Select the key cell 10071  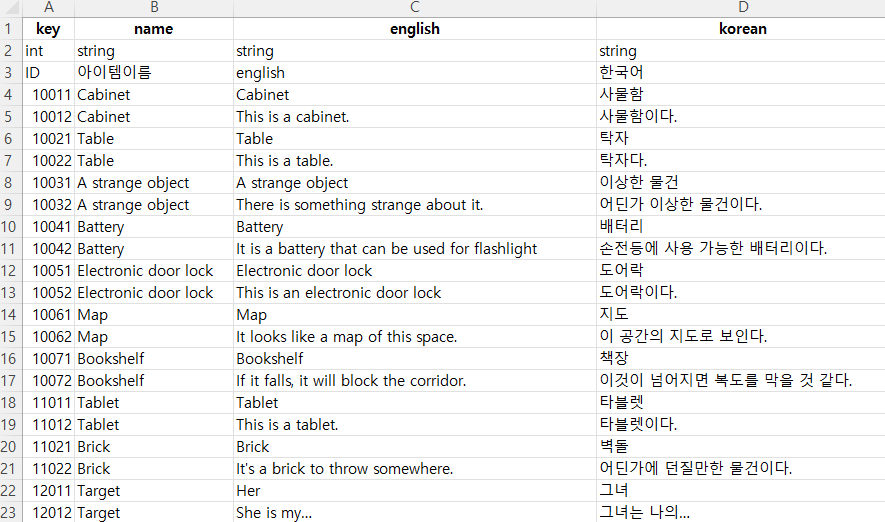click(49, 359)
